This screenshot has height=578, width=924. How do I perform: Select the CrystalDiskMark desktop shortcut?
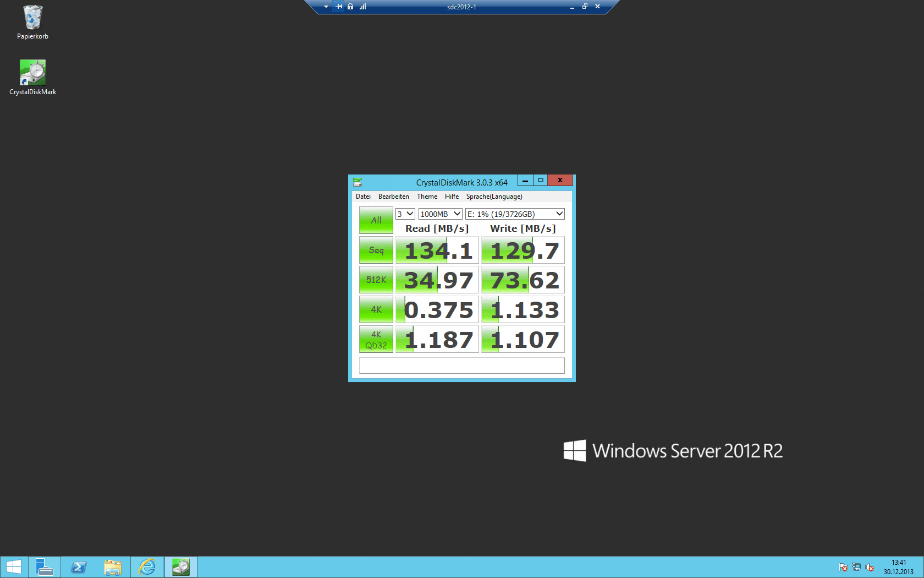coord(32,78)
